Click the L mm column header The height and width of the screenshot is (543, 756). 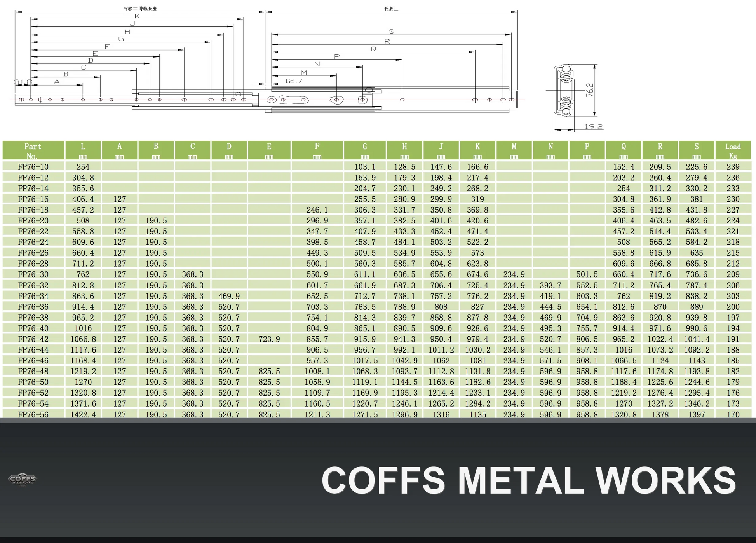(x=83, y=150)
